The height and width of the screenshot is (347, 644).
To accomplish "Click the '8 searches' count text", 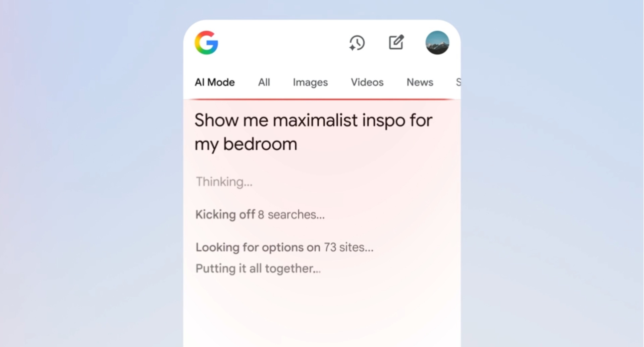I will (291, 214).
